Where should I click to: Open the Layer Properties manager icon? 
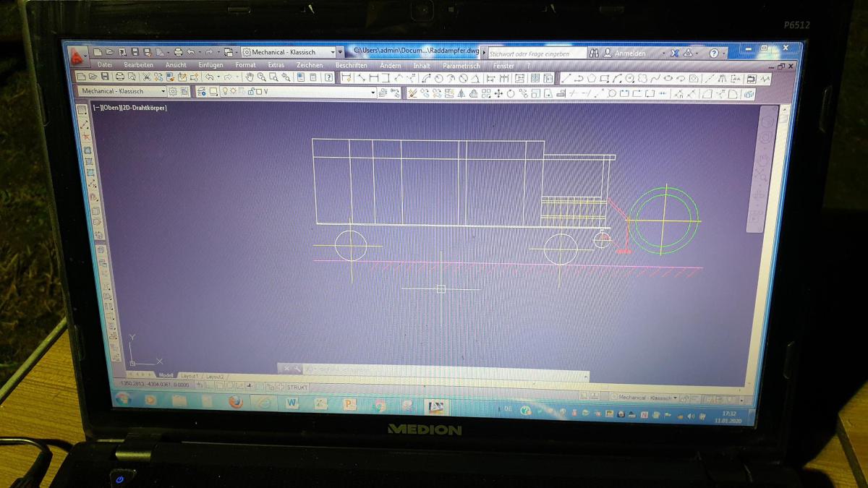pos(202,91)
